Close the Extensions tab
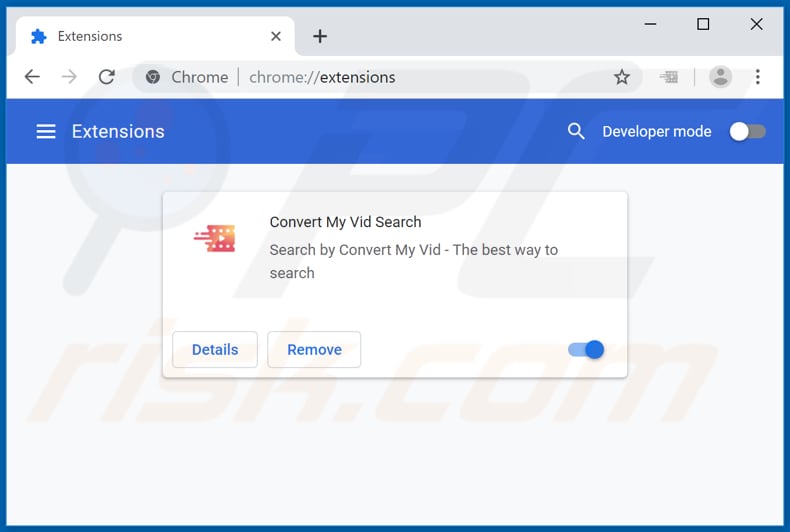790x532 pixels. pyautogui.click(x=276, y=36)
